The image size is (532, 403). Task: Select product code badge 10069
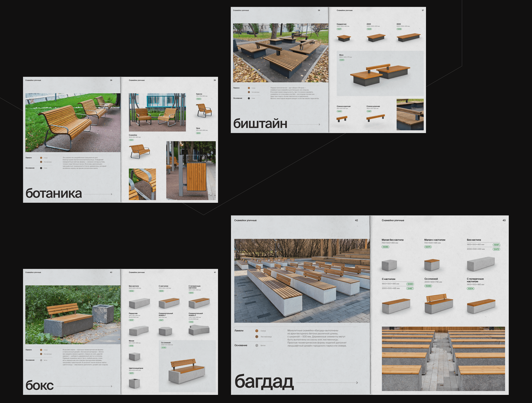click(x=385, y=247)
